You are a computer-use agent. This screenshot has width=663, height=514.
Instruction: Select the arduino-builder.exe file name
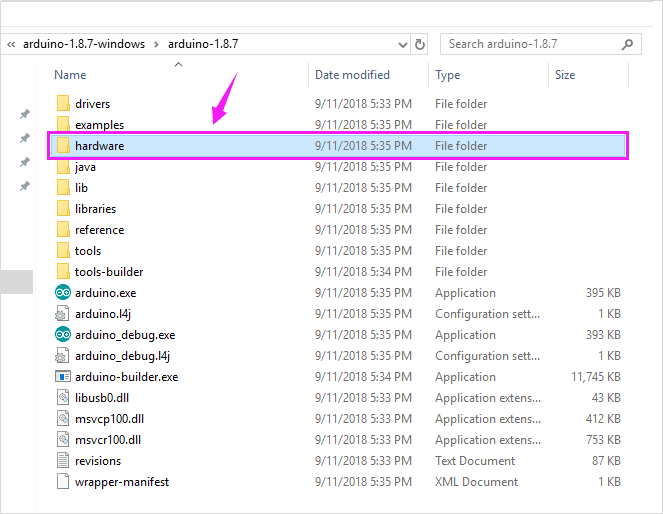[x=126, y=377]
